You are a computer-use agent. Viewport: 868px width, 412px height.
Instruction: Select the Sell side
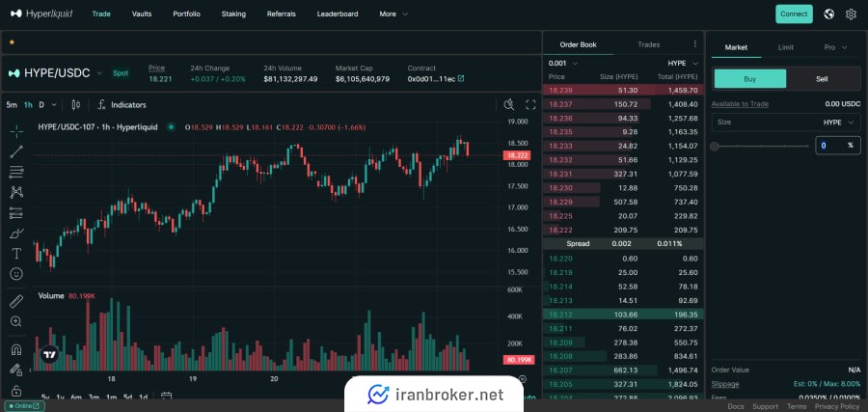[x=822, y=78]
